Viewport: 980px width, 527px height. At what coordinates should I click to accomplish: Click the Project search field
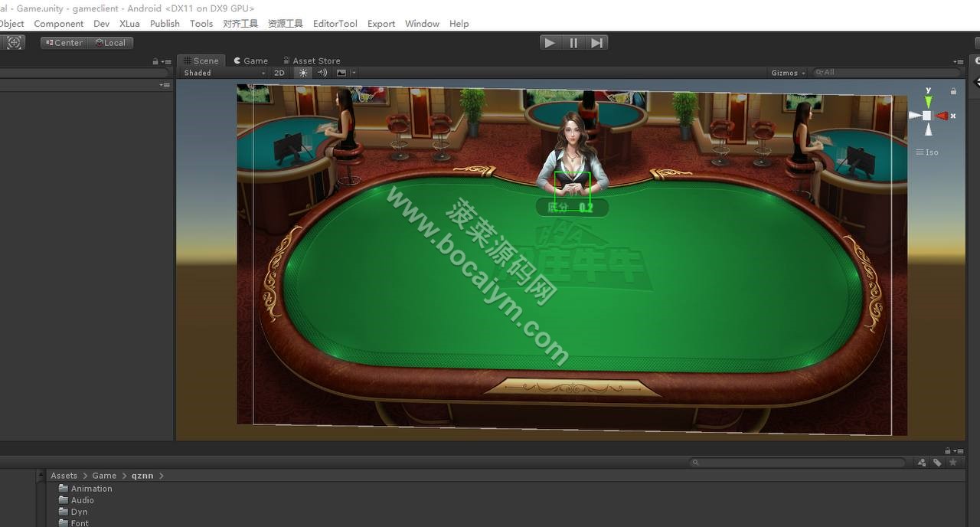tap(798, 463)
